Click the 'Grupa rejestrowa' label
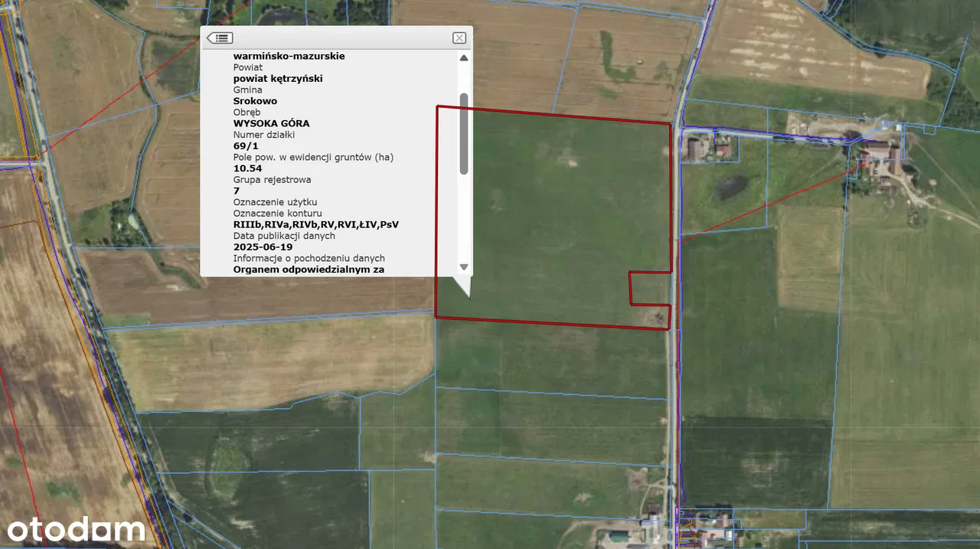 click(x=272, y=180)
